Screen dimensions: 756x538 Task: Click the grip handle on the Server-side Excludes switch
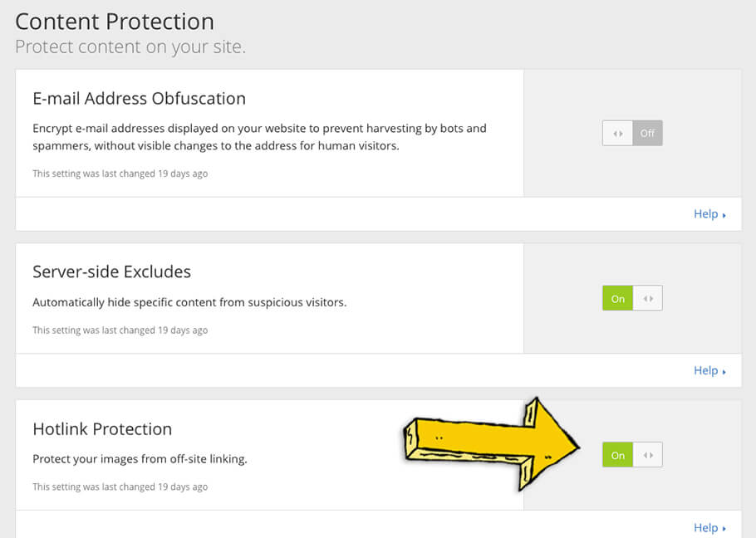648,298
